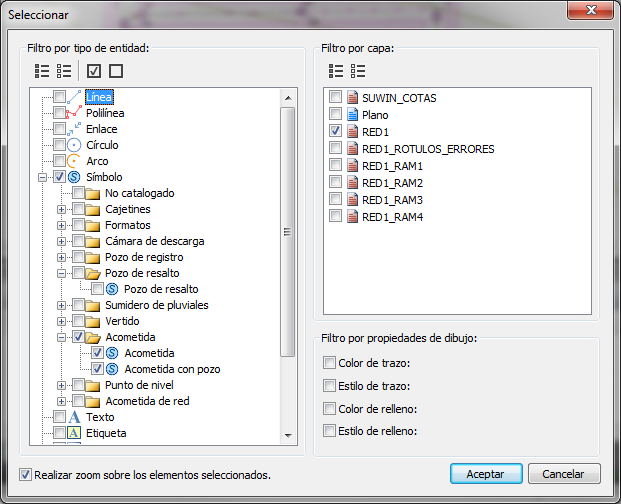Expand the Acometida de red folder

point(61,401)
